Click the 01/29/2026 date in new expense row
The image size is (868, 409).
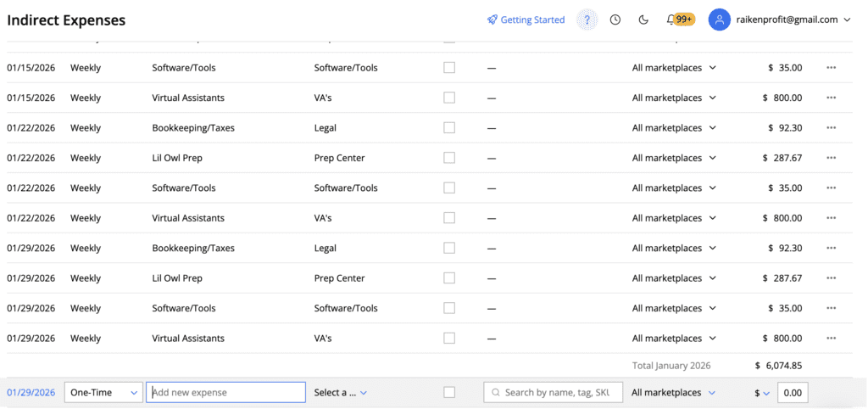pos(31,393)
